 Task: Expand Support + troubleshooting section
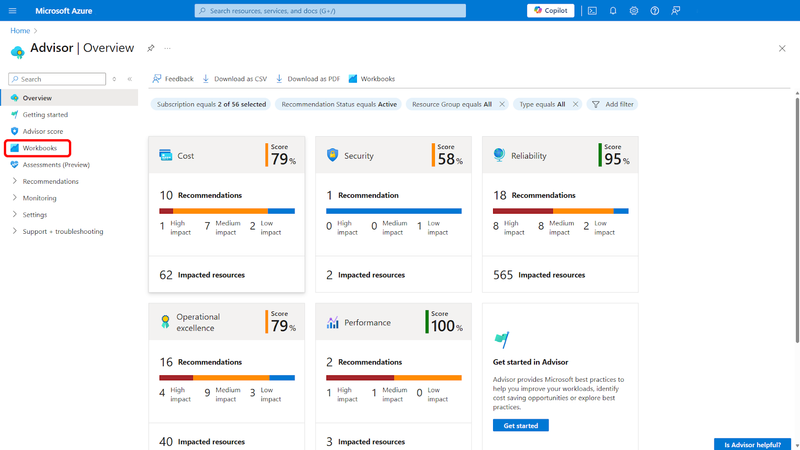tap(63, 231)
